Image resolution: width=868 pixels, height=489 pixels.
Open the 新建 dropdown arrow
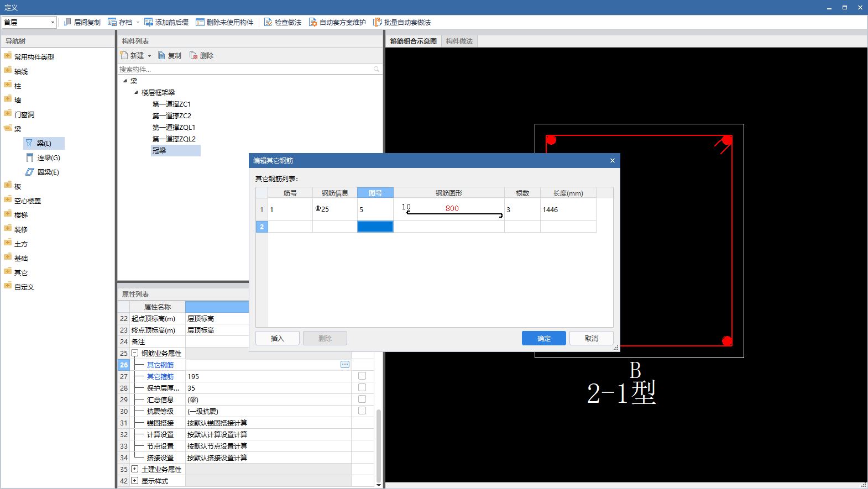[x=149, y=56]
